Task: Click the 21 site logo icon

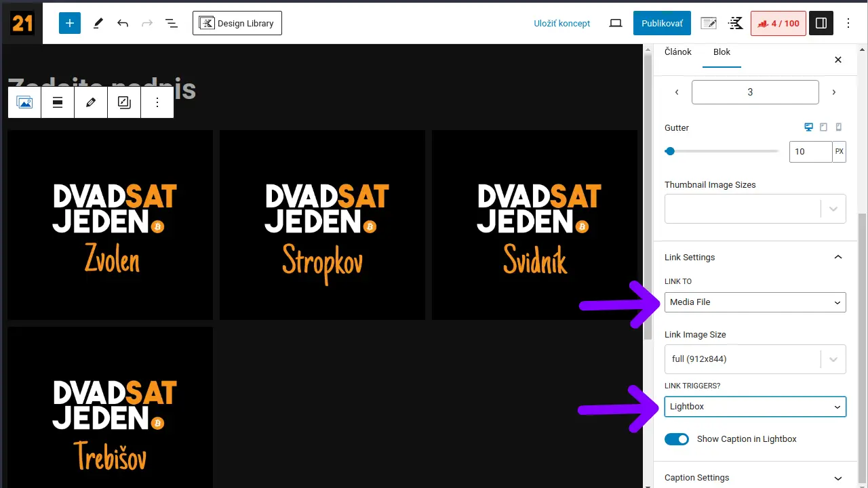Action: click(22, 23)
